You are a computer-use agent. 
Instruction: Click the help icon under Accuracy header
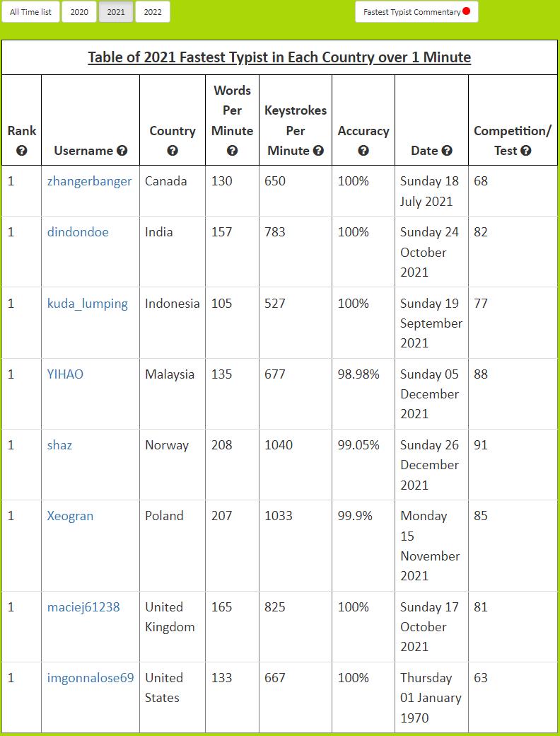click(x=363, y=151)
